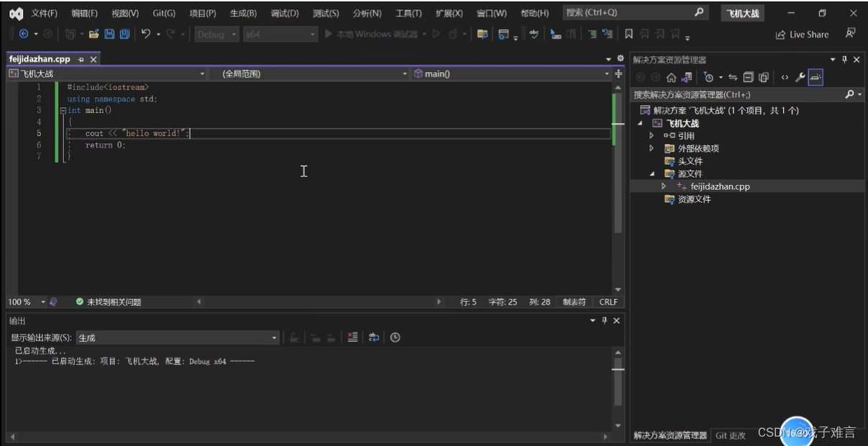Open the Git(G) menu

coord(164,13)
